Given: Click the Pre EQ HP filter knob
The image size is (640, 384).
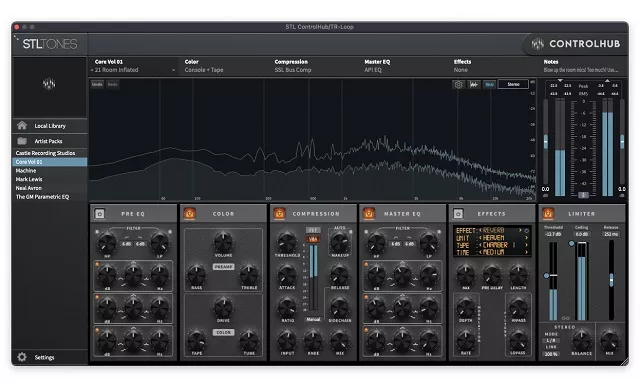Looking at the screenshot, I should [x=107, y=243].
